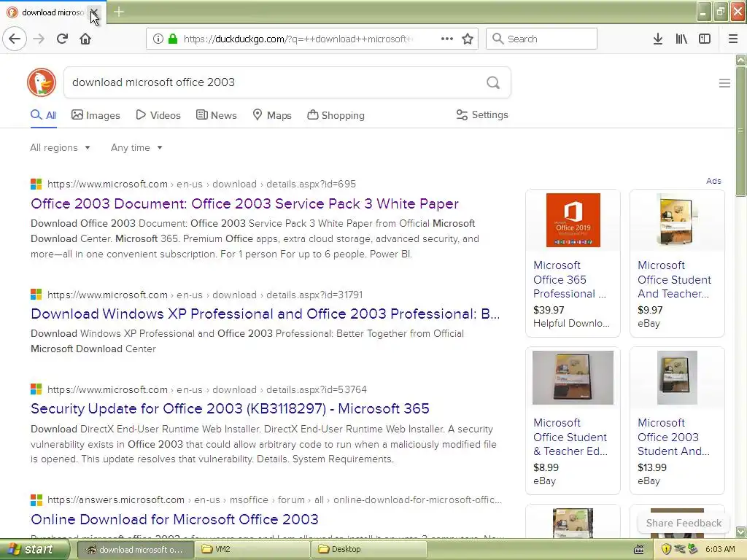This screenshot has height=560, width=747.
Task: Open Microsoft Office 365 Professional ad title
Action: pos(570,279)
